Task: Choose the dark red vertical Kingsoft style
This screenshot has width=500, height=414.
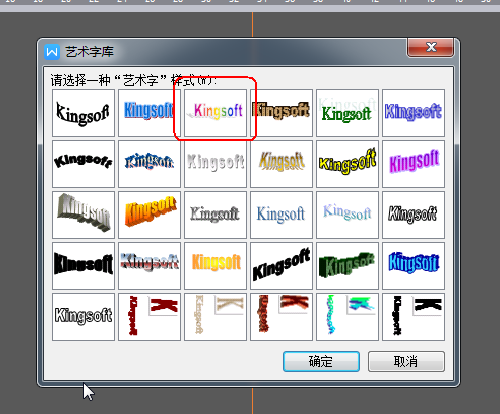Action: click(x=149, y=317)
